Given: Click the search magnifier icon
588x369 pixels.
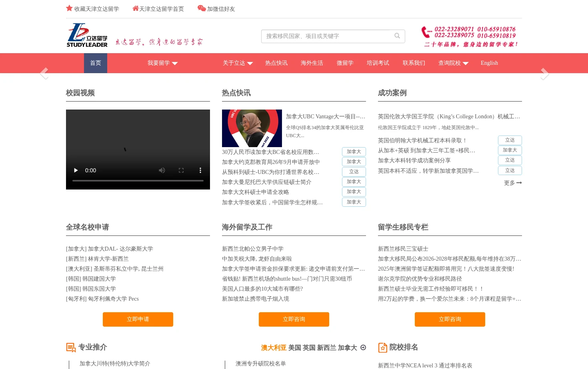Looking at the screenshot, I should 397,36.
